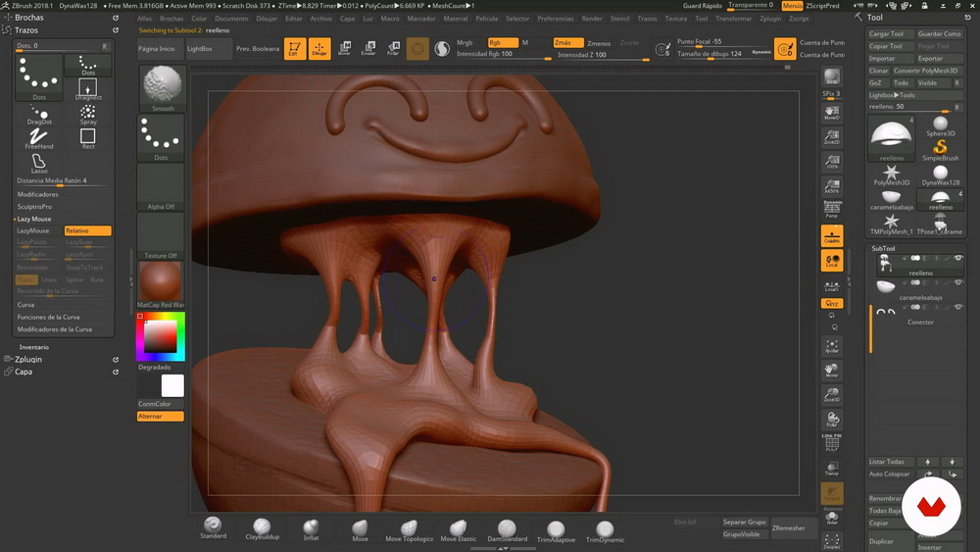Screen dimensions: 980x552
Task: Select the Rect stroke type
Action: [x=88, y=139]
